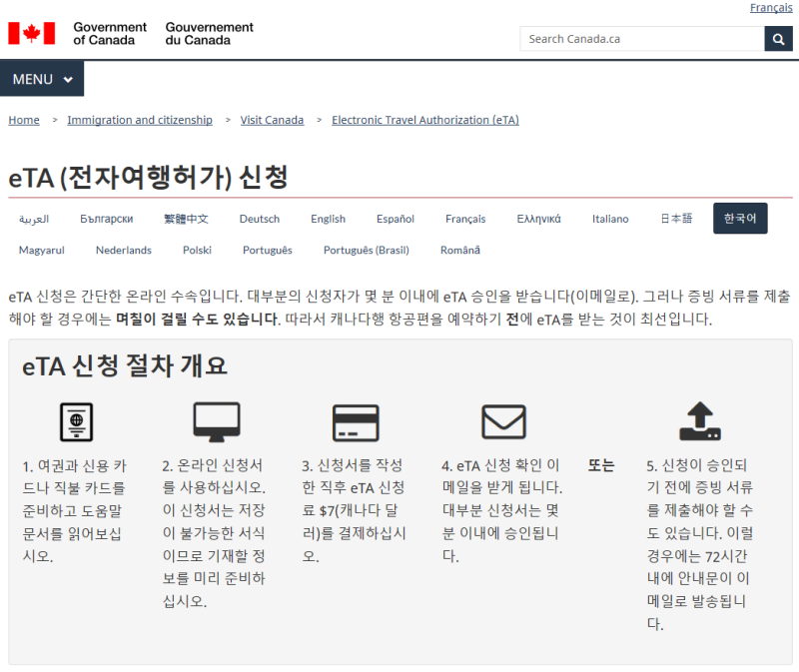The image size is (799, 672).
Task: Click the envelope email icon in step 4
Action: pyautogui.click(x=503, y=421)
